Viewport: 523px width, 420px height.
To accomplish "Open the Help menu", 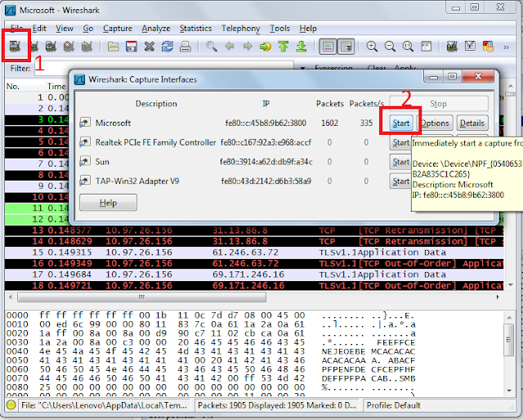I will click(x=308, y=29).
